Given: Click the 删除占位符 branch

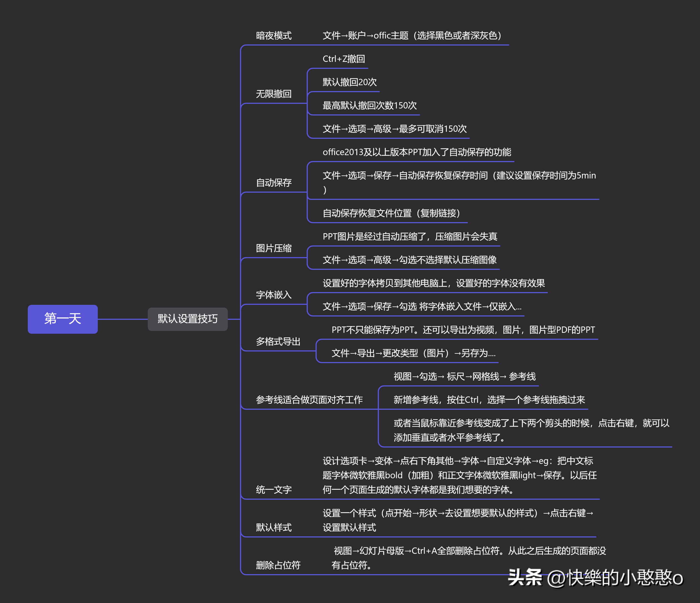Looking at the screenshot, I should pyautogui.click(x=278, y=565).
